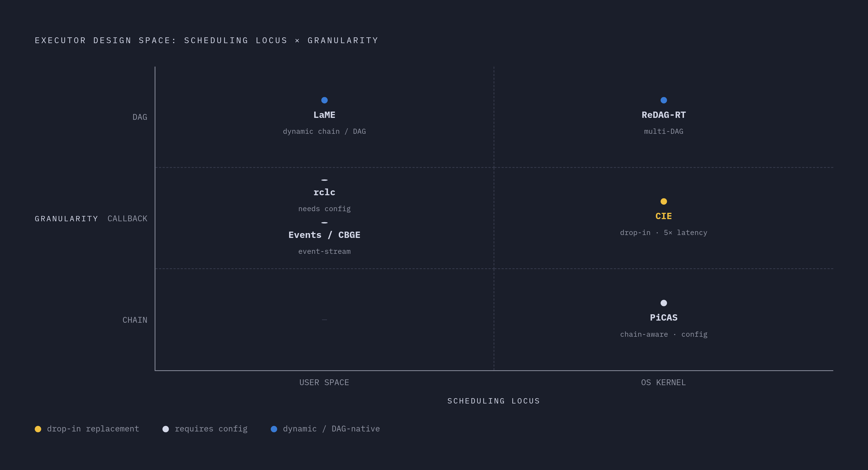Screen dimensions: 868x470
Task: Select the blue dynamic / DAG-native legend dot
Action: point(274,429)
